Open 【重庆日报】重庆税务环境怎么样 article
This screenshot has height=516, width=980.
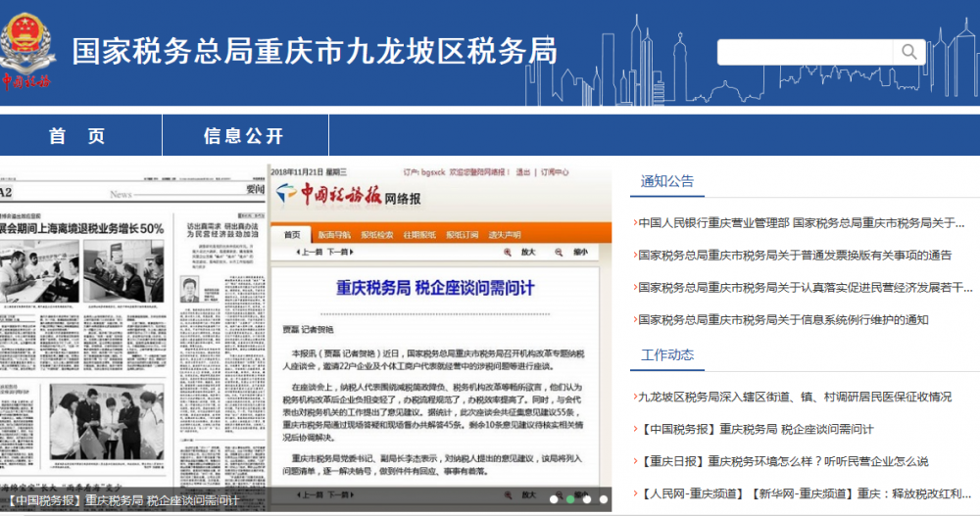coord(782,461)
